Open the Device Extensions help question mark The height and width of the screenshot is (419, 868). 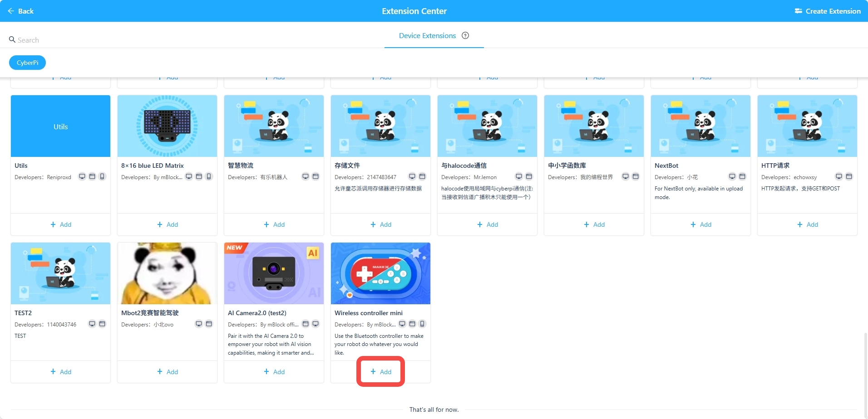tap(465, 35)
